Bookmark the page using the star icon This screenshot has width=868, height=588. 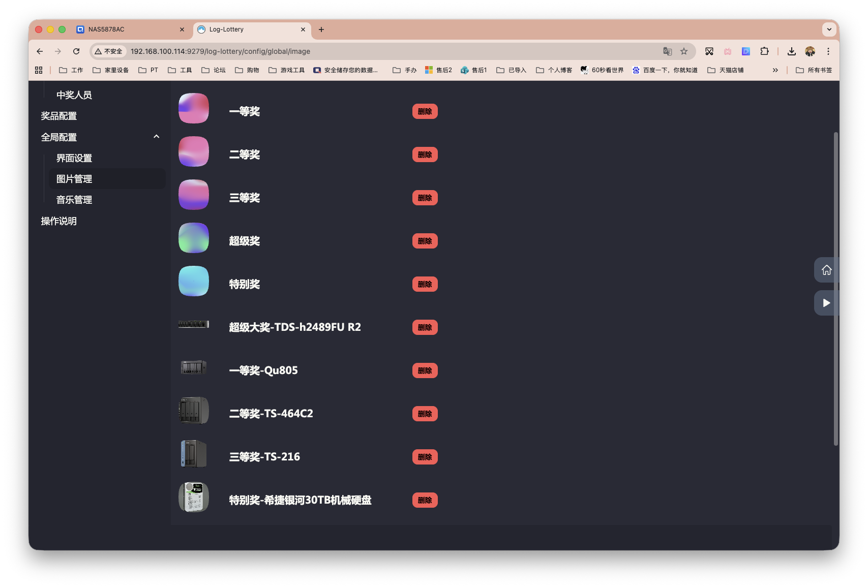684,51
